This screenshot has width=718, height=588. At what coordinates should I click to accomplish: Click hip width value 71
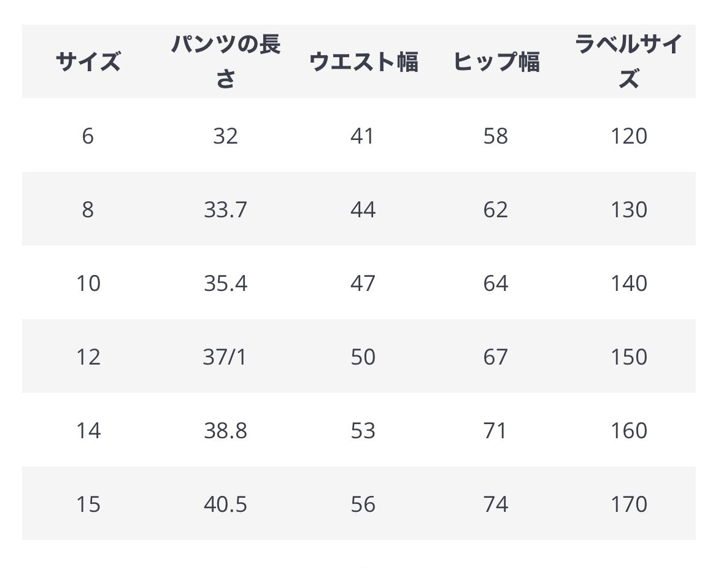(x=495, y=430)
